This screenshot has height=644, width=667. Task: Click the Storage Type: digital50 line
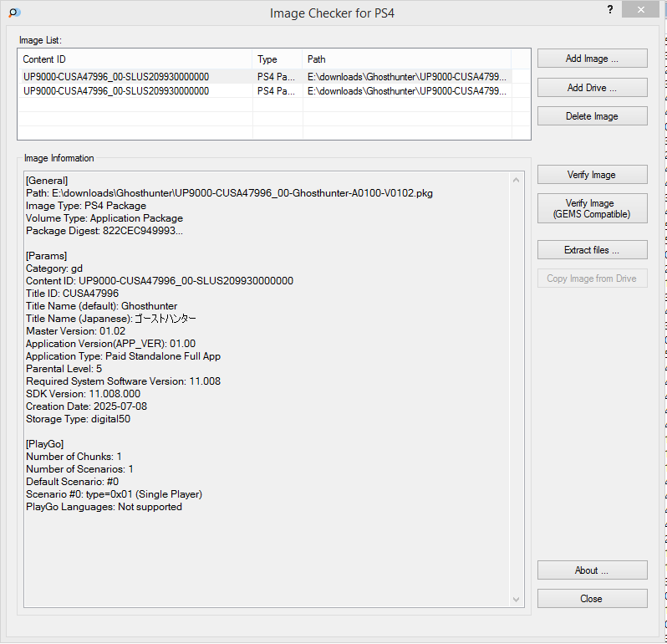click(x=79, y=419)
